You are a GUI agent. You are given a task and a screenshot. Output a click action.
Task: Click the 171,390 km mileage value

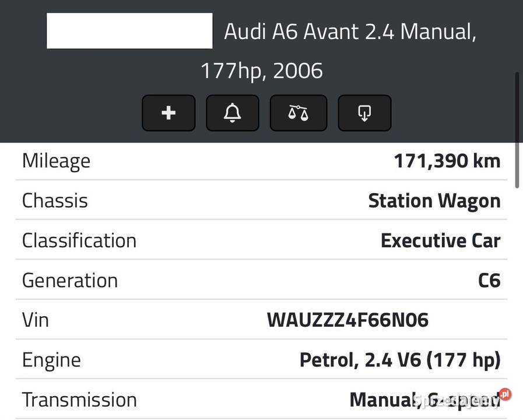pyautogui.click(x=445, y=159)
